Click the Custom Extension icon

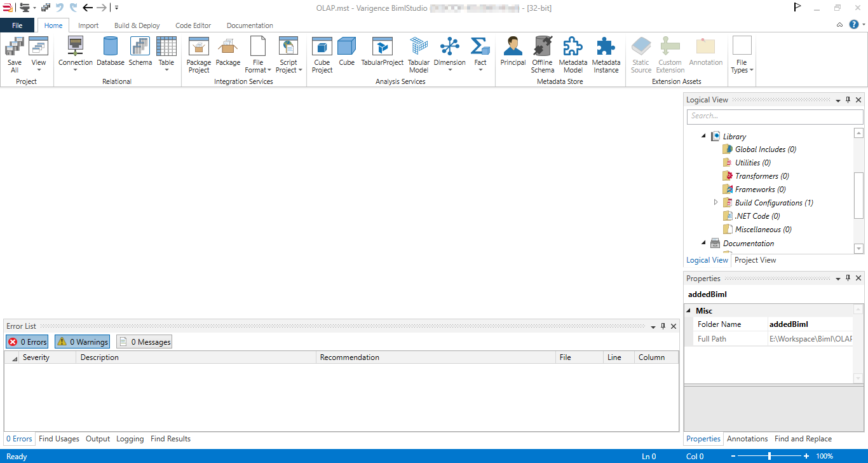[x=670, y=55]
